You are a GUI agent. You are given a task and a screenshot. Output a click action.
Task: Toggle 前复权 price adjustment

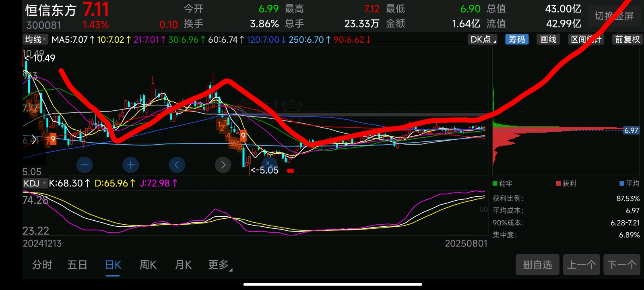[x=627, y=39]
